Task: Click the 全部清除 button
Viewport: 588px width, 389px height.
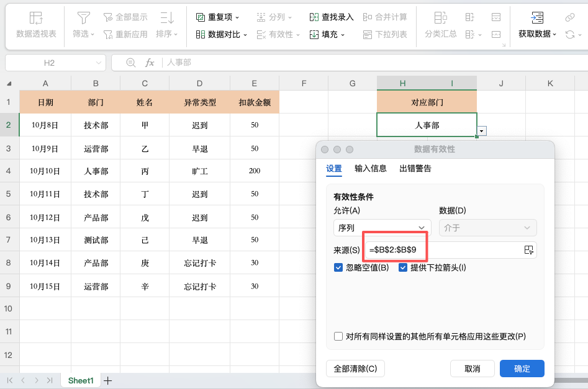Action: click(x=355, y=369)
